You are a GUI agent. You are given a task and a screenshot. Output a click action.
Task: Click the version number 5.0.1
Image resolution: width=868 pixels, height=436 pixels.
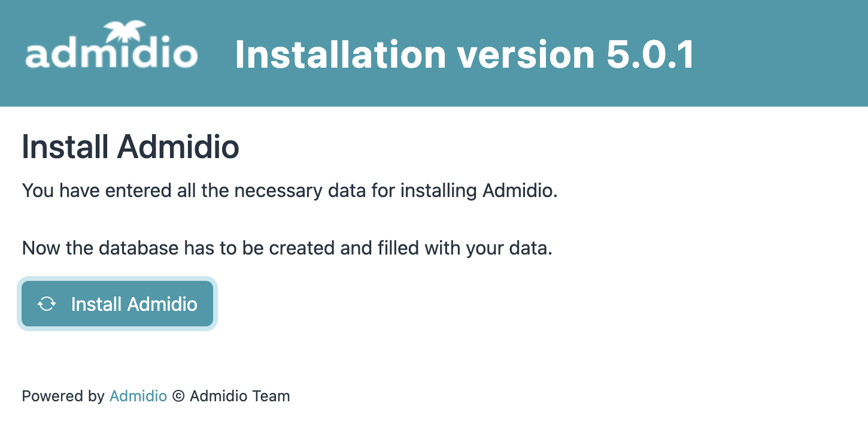(x=650, y=54)
